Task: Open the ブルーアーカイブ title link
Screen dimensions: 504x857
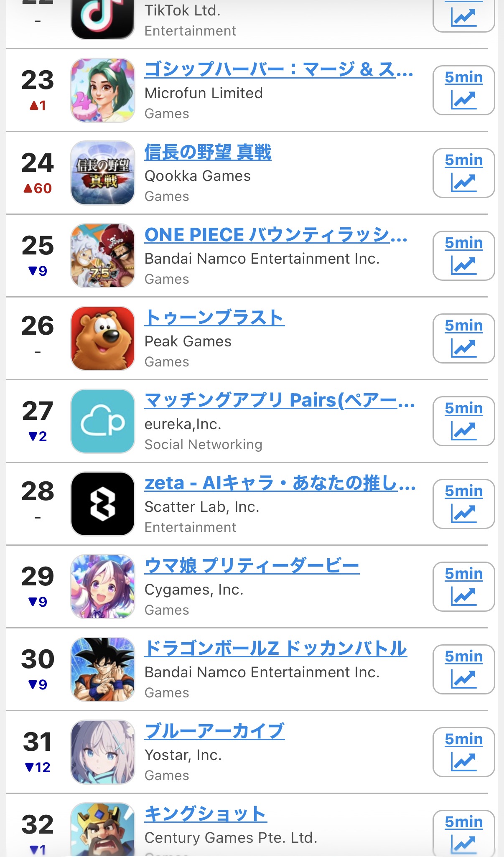Action: [x=215, y=731]
